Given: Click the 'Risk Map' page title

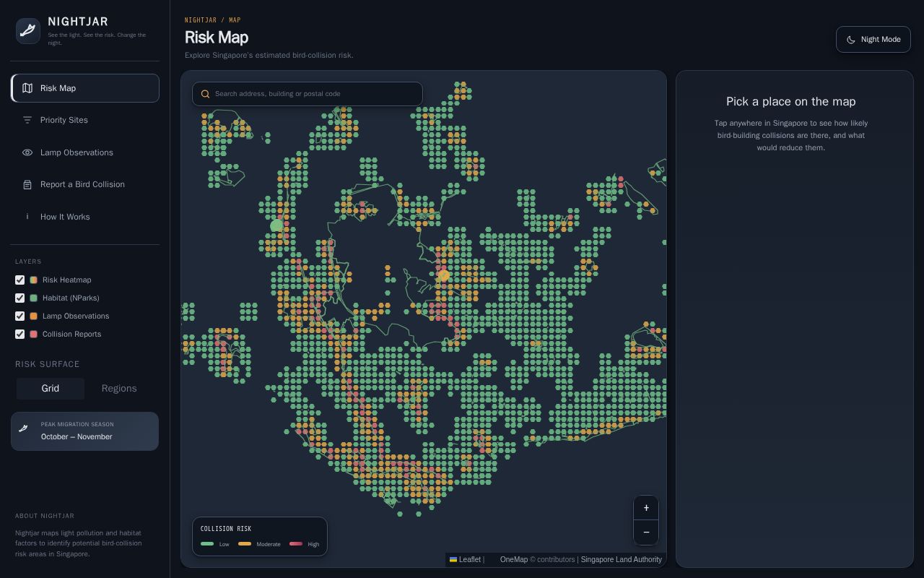Looking at the screenshot, I should [217, 37].
